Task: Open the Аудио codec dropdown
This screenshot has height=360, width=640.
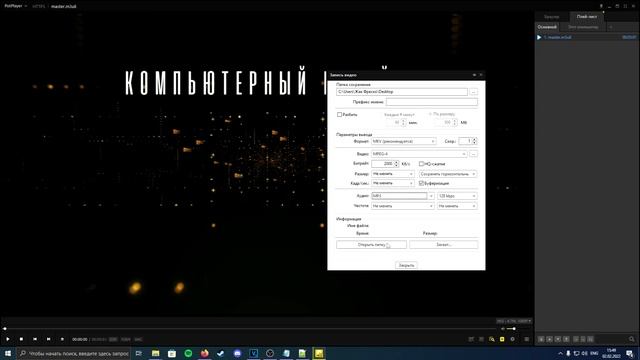Action: click(402, 196)
